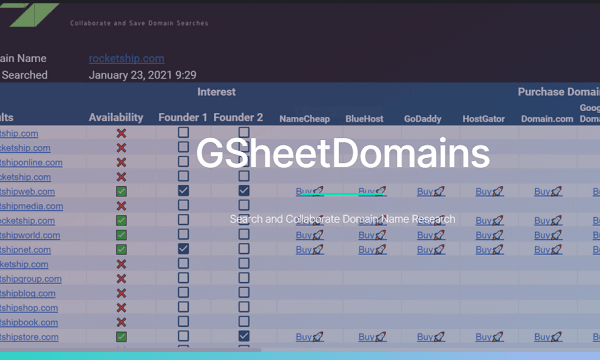Click the Availability column header

(116, 117)
